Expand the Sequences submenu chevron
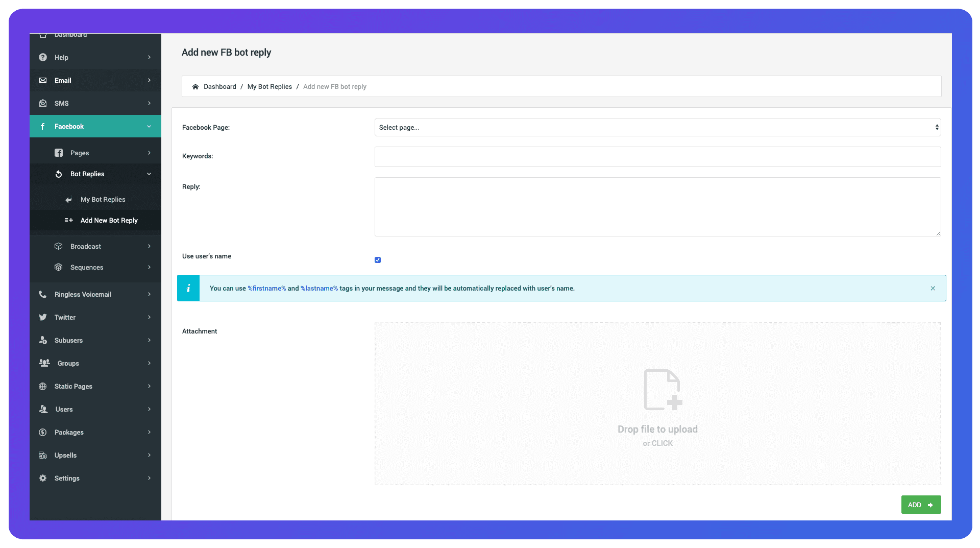This screenshot has width=980, height=548. click(149, 267)
